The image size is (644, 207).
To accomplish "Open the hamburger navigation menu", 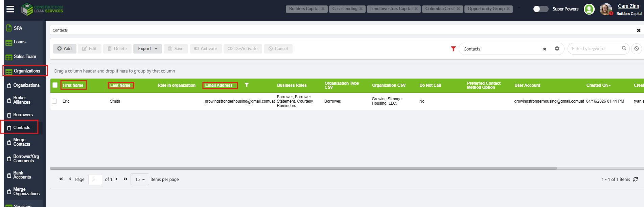I will (x=10, y=9).
